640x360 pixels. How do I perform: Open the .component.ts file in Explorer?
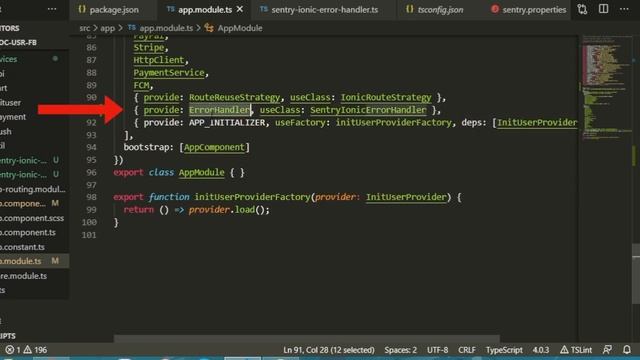[x=34, y=232]
